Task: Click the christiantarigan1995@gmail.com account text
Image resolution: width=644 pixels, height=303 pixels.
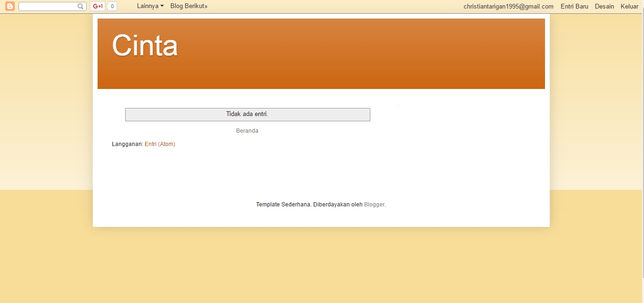Action: click(x=508, y=6)
